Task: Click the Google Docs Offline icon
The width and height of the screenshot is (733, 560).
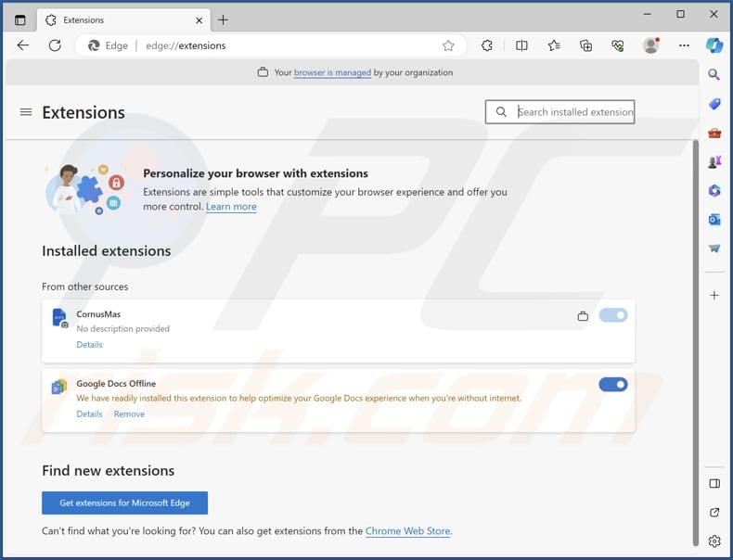Action: click(x=58, y=387)
